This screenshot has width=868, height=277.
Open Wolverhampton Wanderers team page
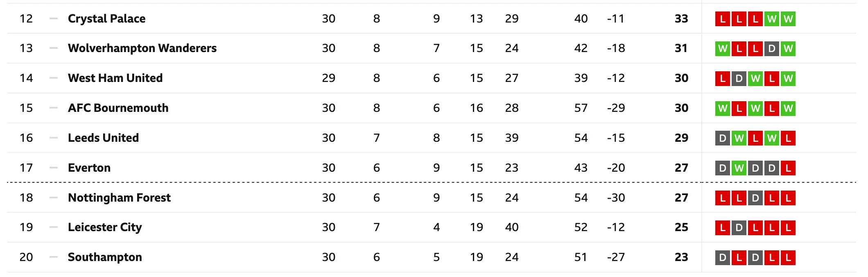pos(142,48)
